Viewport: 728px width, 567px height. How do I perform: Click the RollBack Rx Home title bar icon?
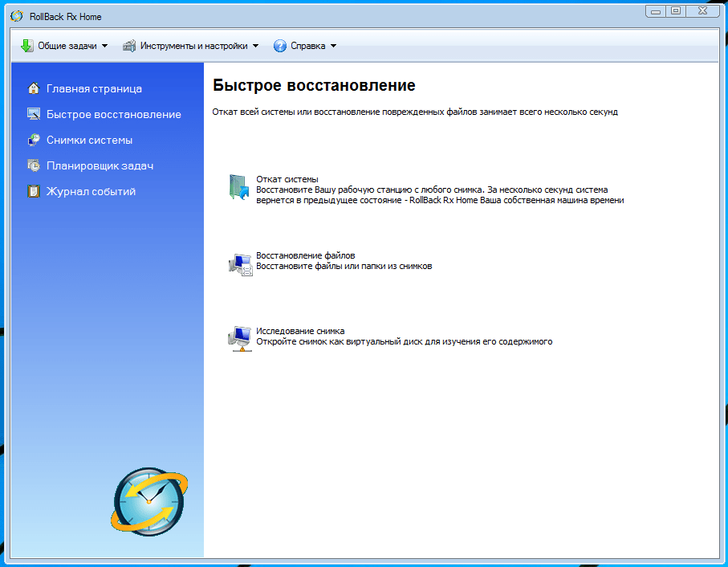coord(16,16)
